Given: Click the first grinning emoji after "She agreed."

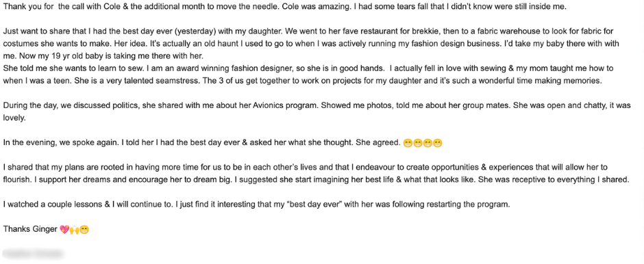Looking at the screenshot, I should (408, 144).
